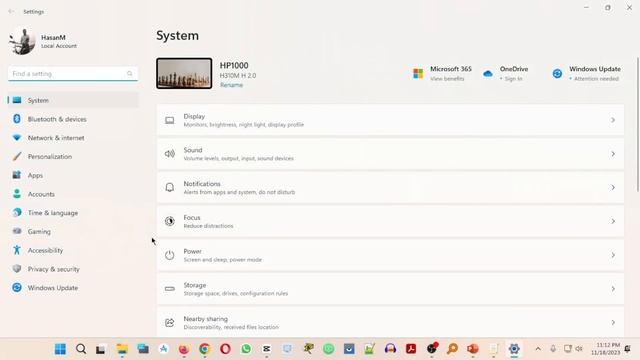
Task: Navigate to Apps section
Action: pyautogui.click(x=73, y=175)
